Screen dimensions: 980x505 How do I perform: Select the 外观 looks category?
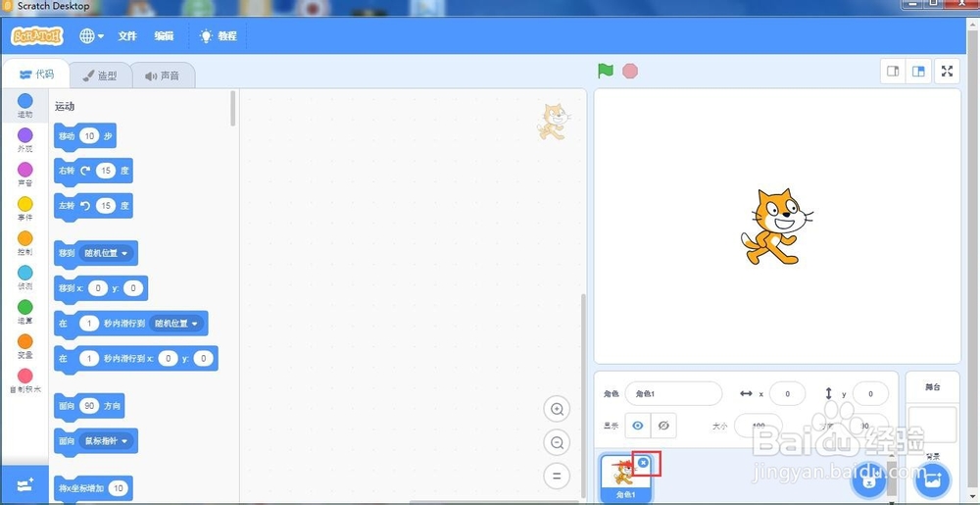coord(25,140)
